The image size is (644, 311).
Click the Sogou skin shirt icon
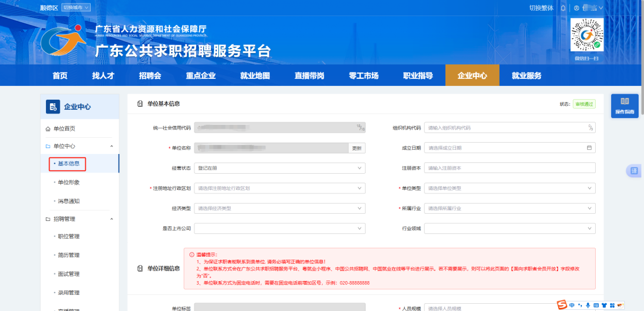coord(603,305)
